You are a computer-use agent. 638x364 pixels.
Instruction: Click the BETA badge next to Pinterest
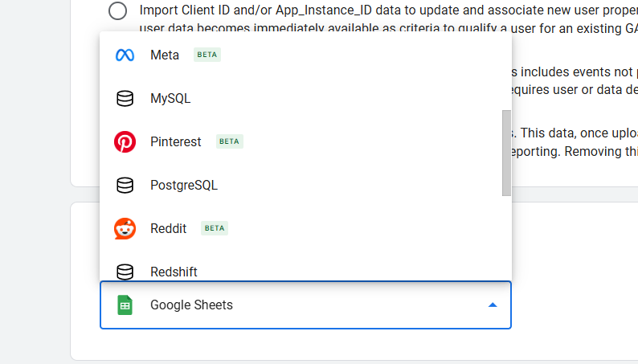(x=230, y=141)
